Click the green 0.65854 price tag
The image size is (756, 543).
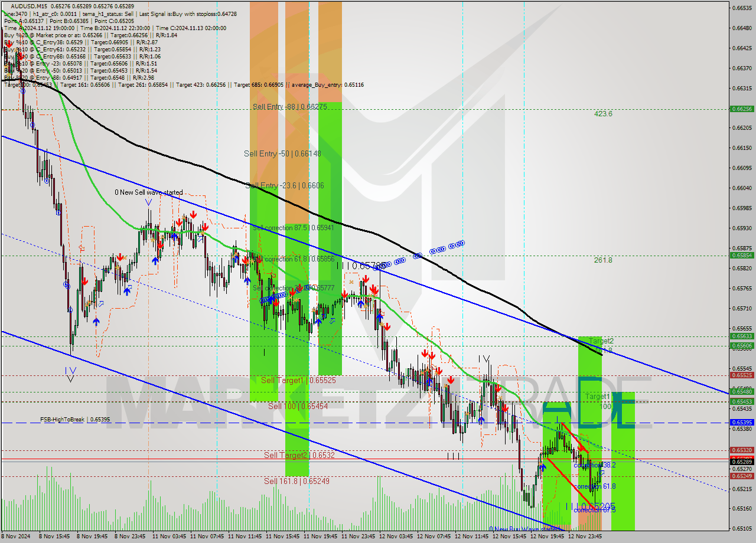(x=741, y=256)
